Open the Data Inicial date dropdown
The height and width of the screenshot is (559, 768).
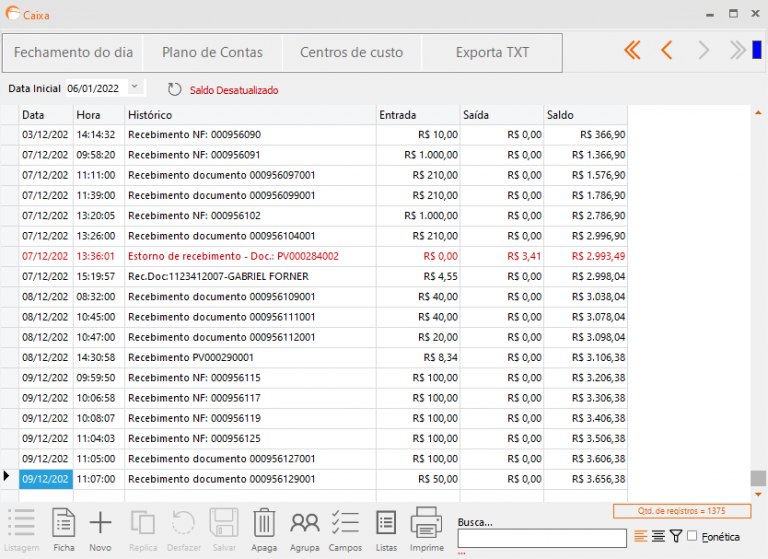point(136,88)
